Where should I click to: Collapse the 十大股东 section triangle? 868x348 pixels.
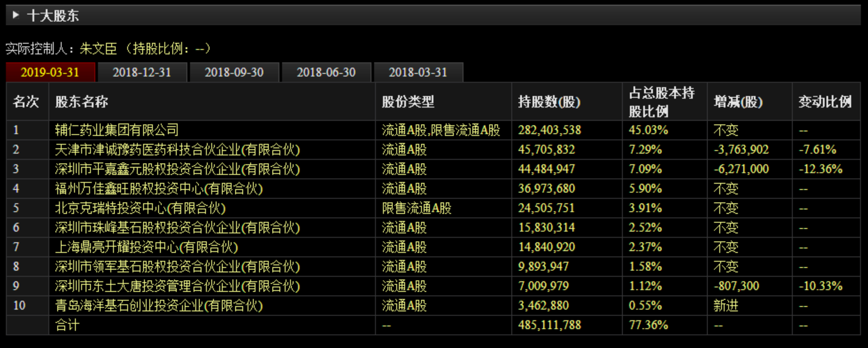16,15
